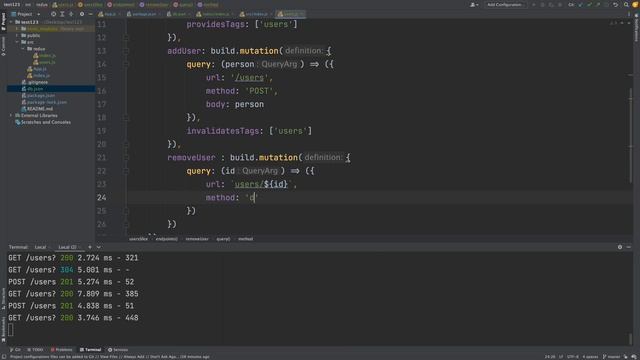This screenshot has height=360, width=640.
Task: Select db.json in the project tree
Action: point(32,89)
